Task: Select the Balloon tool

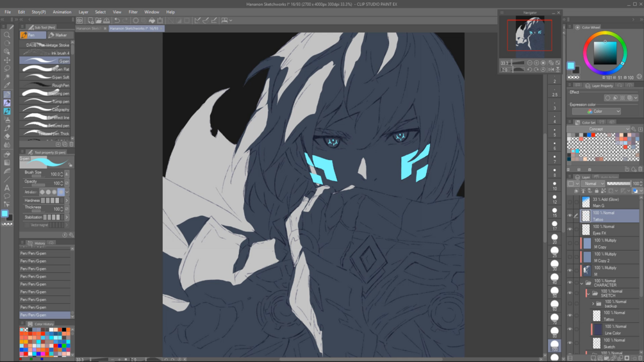Action: [x=7, y=196]
